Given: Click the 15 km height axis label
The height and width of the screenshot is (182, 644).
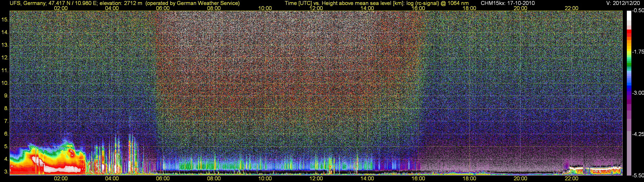Looking at the screenshot, I should (x=5, y=20).
